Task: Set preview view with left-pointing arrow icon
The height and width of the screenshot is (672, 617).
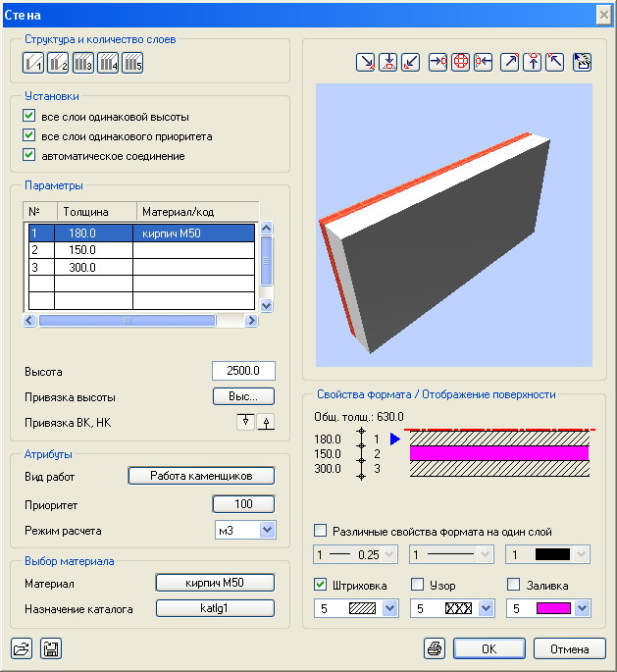Action: coord(483,62)
